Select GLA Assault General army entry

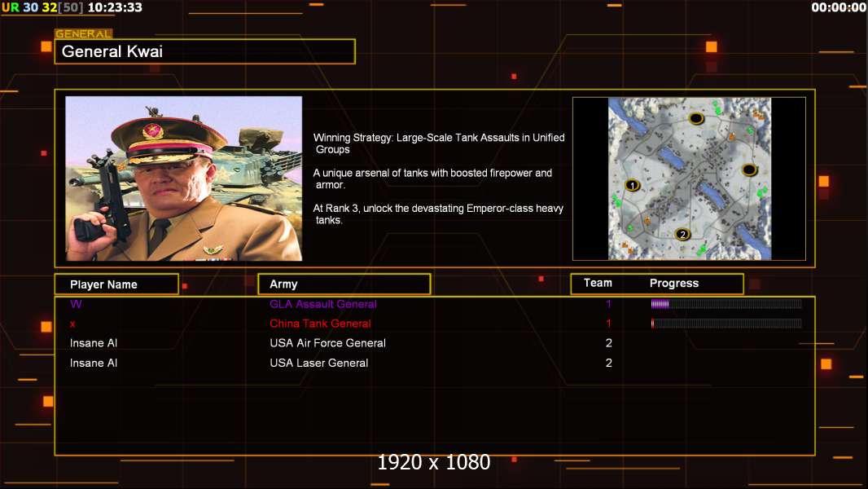322,304
